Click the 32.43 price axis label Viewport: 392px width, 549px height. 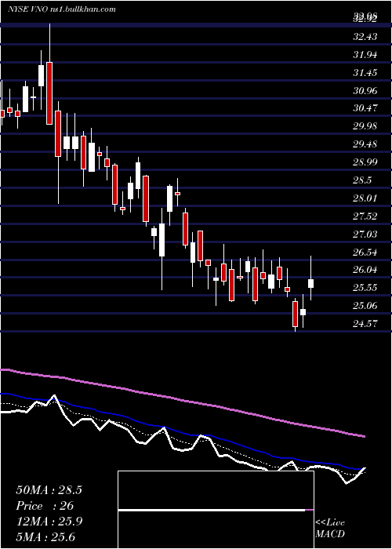(365, 36)
